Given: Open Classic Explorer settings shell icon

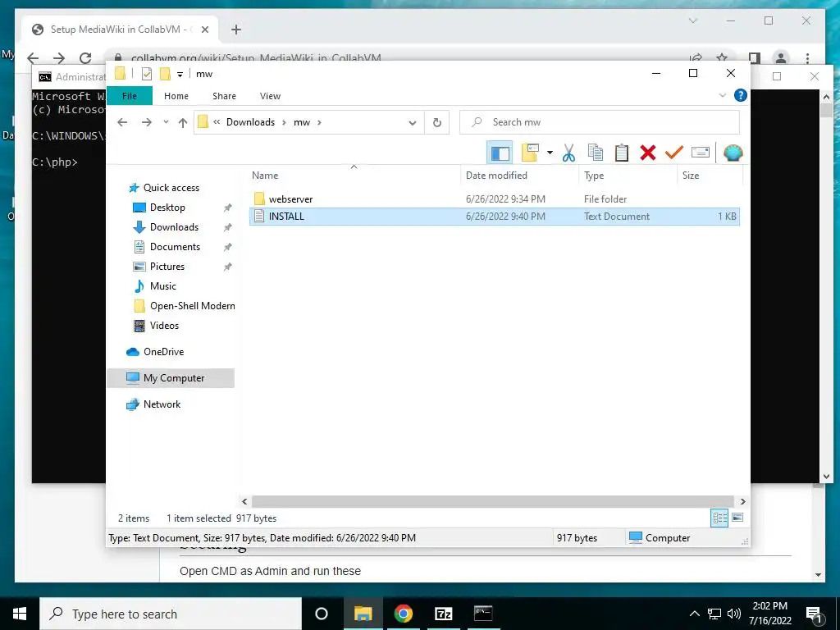Looking at the screenshot, I should click(x=733, y=153).
